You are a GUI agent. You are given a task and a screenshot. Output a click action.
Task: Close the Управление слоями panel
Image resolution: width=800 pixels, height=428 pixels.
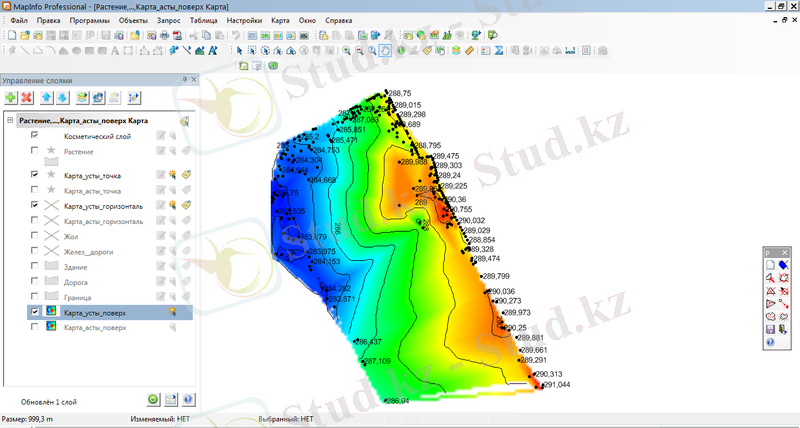point(194,79)
